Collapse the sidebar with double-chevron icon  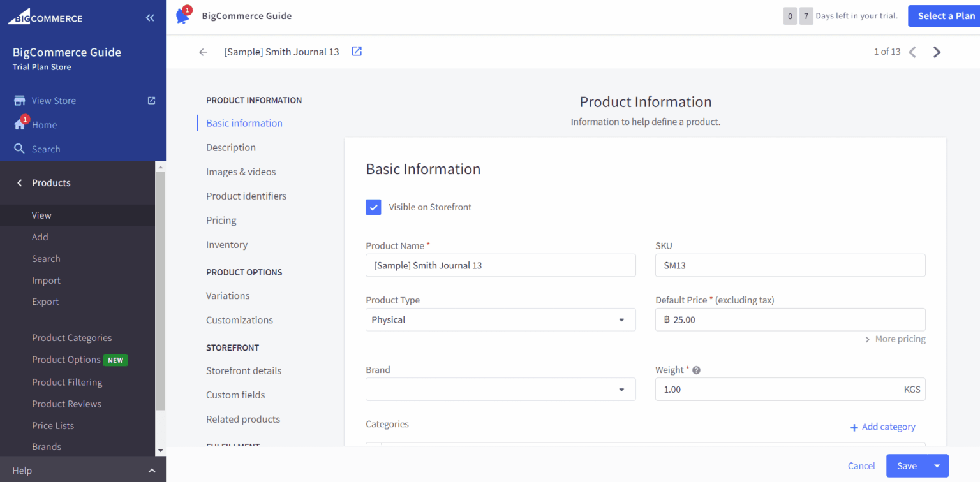click(x=150, y=17)
